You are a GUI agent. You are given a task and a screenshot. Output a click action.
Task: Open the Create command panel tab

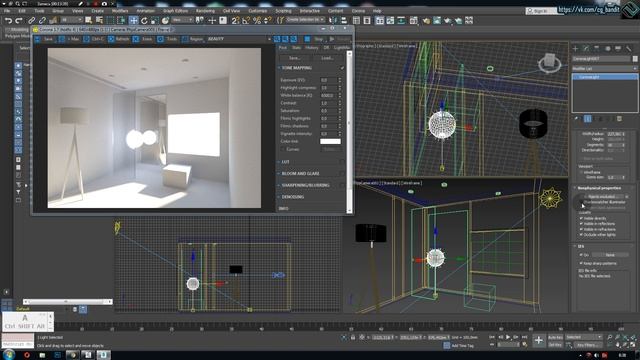576,49
